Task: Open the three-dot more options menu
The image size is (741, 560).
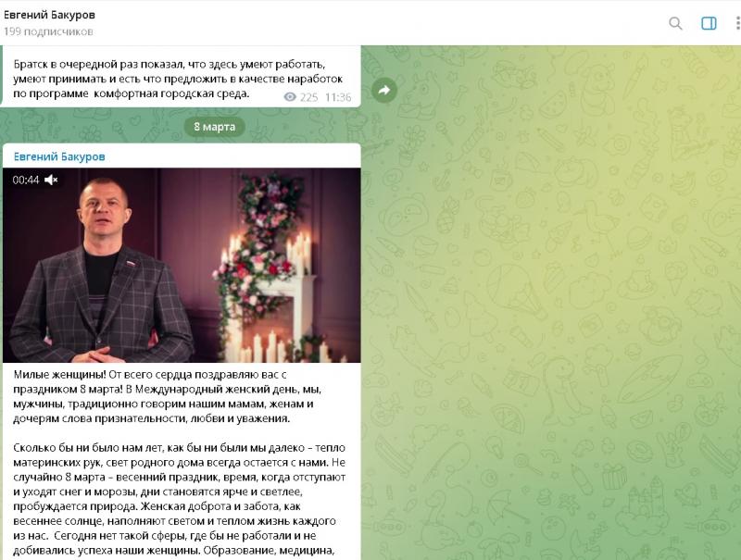Action: pyautogui.click(x=737, y=23)
